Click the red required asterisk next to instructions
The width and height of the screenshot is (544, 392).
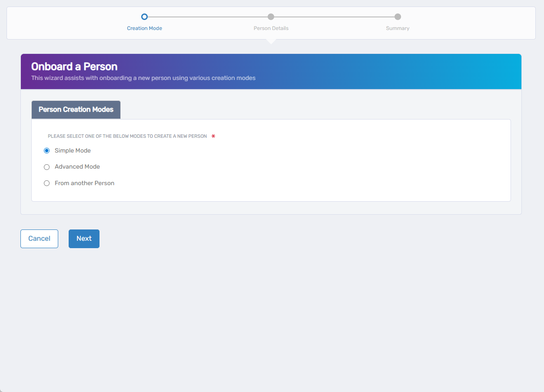(x=213, y=136)
